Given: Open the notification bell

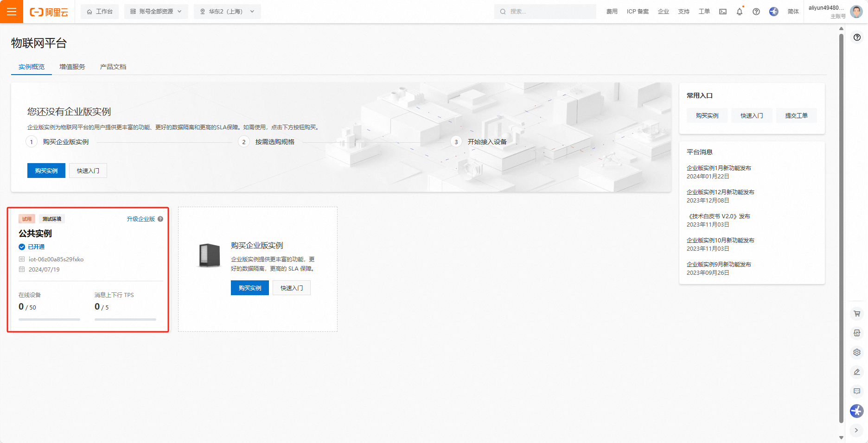Looking at the screenshot, I should tap(740, 12).
